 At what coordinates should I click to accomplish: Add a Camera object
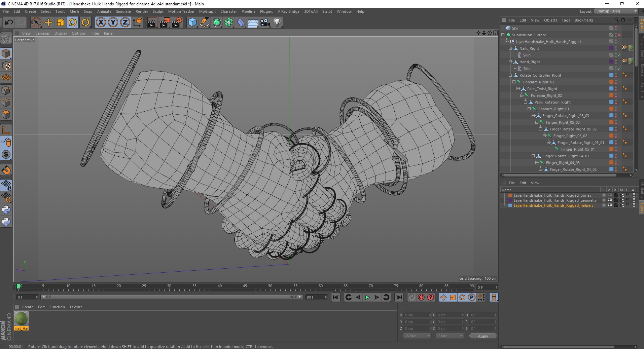[265, 23]
